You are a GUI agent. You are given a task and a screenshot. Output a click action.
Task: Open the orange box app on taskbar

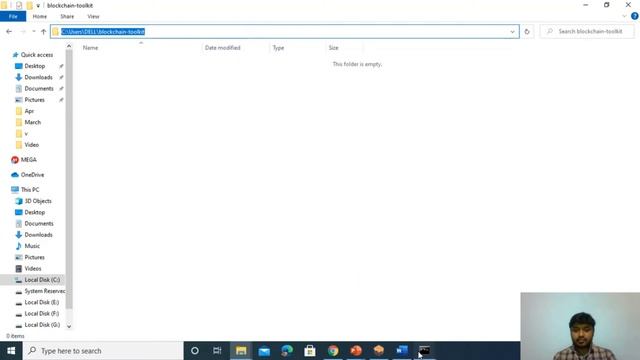(x=379, y=351)
